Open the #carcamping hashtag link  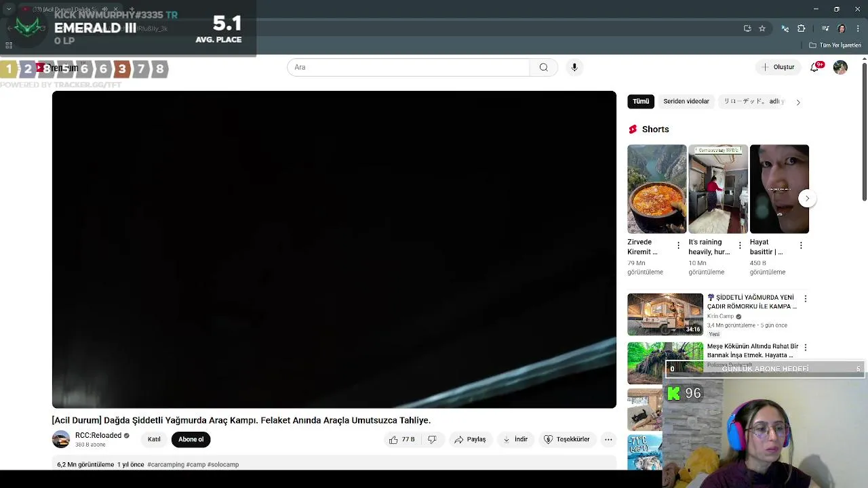click(165, 464)
